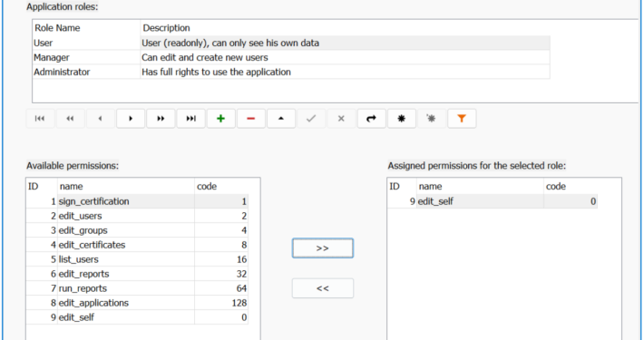
Task: Go to first record navigator button
Action: (40, 119)
